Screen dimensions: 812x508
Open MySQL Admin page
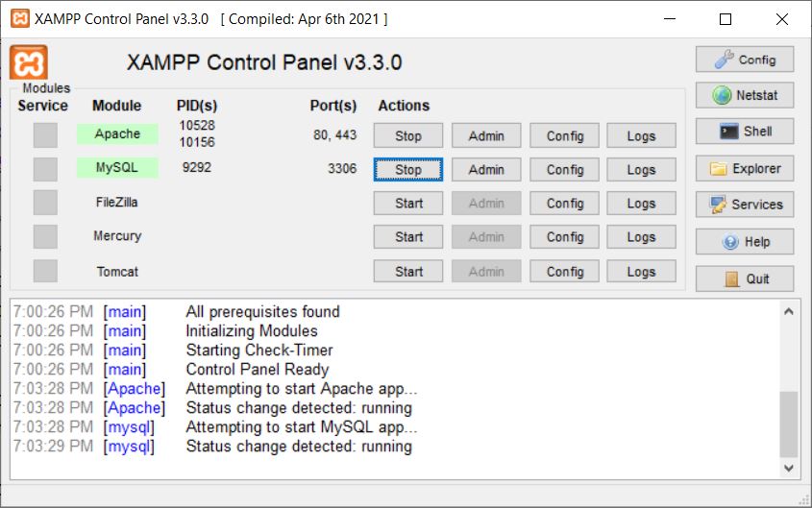486,170
